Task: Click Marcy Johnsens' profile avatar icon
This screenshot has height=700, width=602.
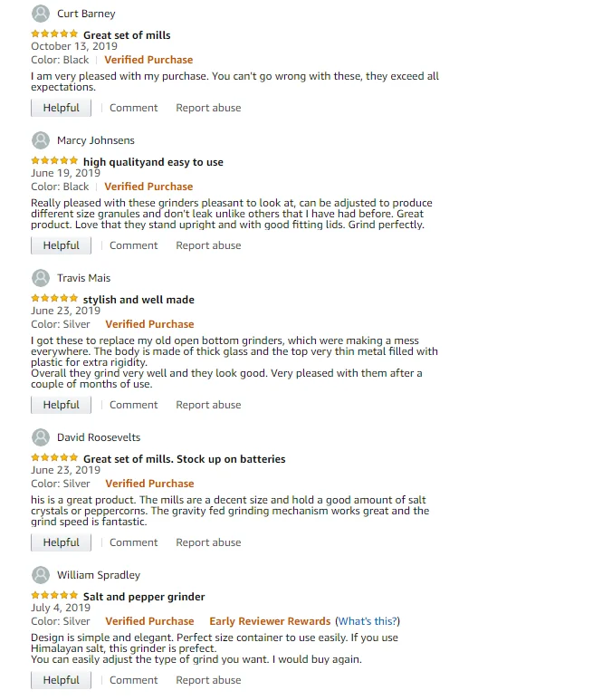Action: 40,140
